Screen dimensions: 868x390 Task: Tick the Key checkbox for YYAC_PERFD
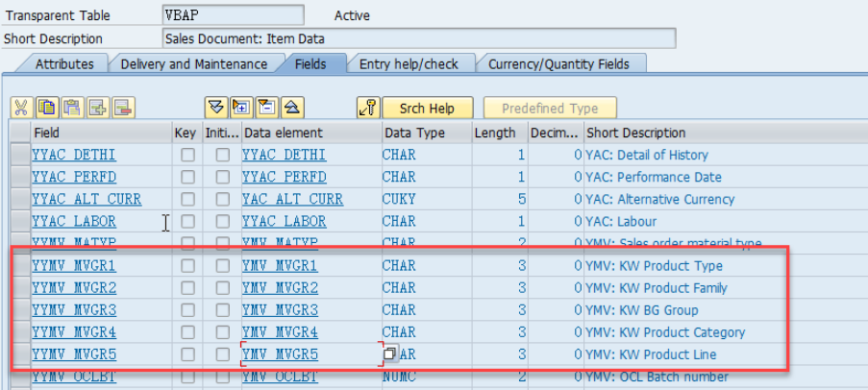(187, 177)
